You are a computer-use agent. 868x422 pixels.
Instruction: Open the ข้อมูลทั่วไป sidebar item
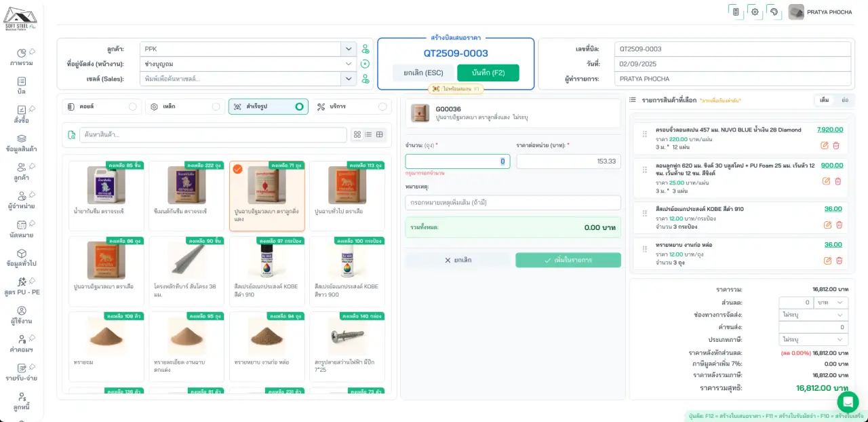tap(22, 257)
